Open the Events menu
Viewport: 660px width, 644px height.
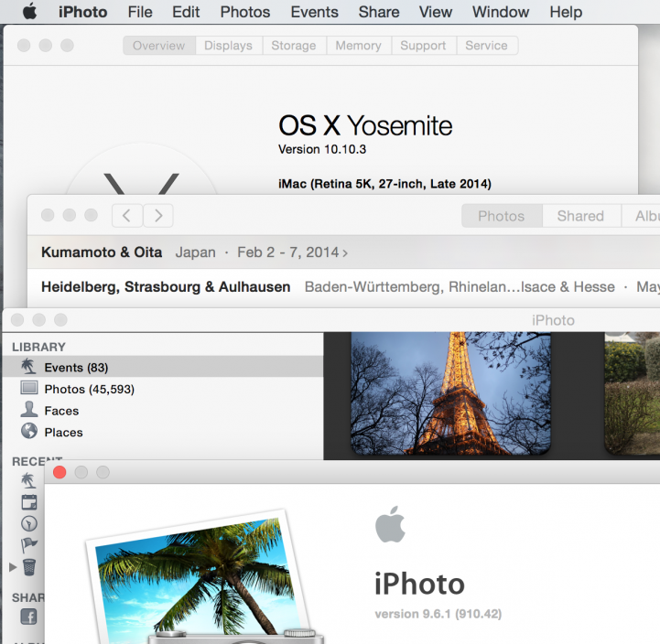(314, 12)
